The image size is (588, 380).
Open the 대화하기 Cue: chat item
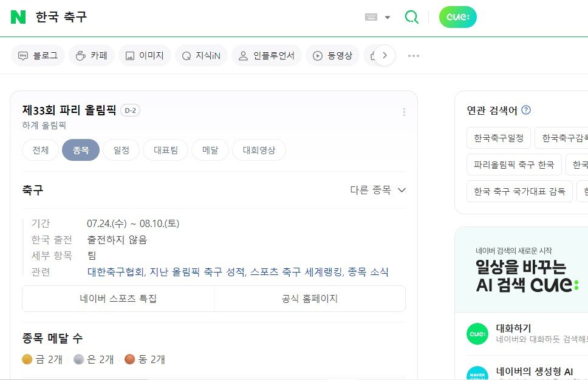[513, 328]
